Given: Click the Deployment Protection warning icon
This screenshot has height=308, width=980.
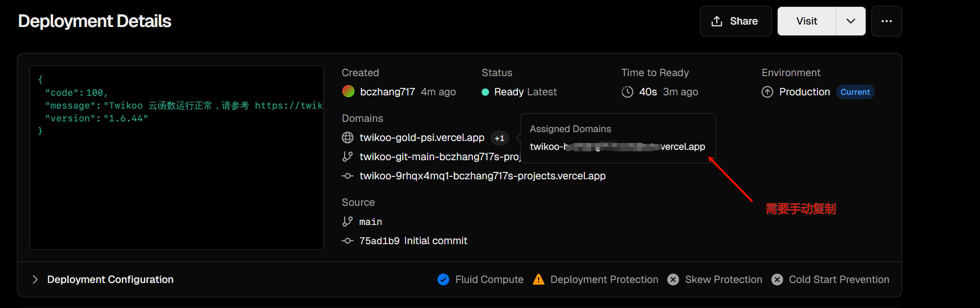Looking at the screenshot, I should point(539,280).
